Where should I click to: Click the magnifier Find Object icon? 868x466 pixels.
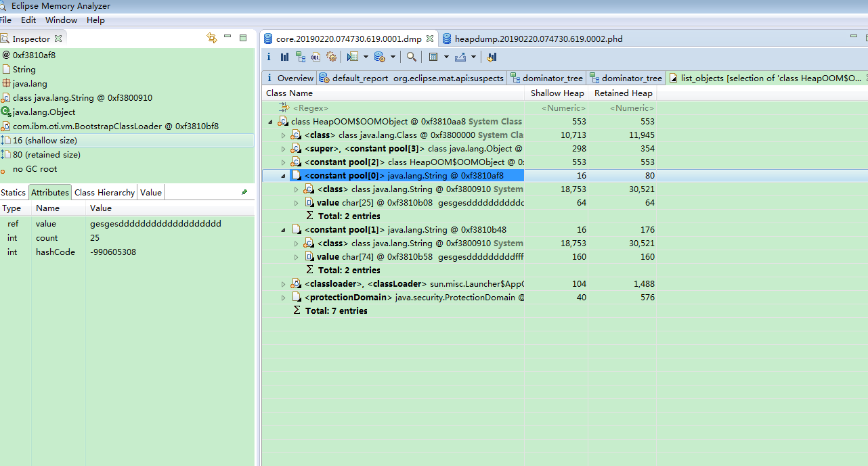(x=411, y=57)
